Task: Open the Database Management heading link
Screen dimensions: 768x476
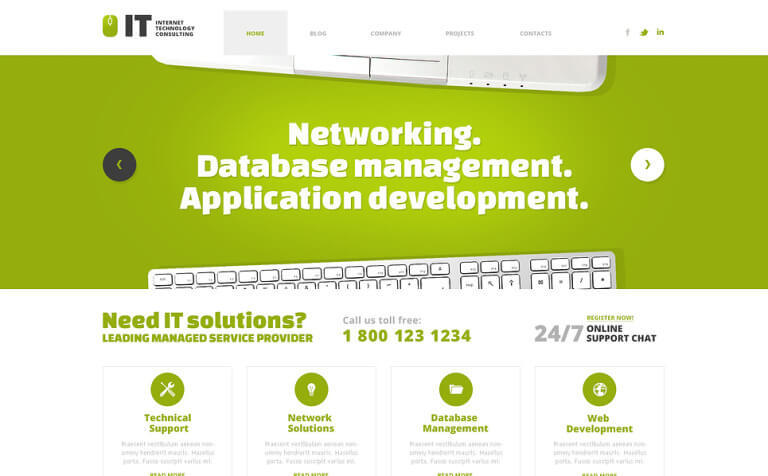Action: tap(455, 423)
